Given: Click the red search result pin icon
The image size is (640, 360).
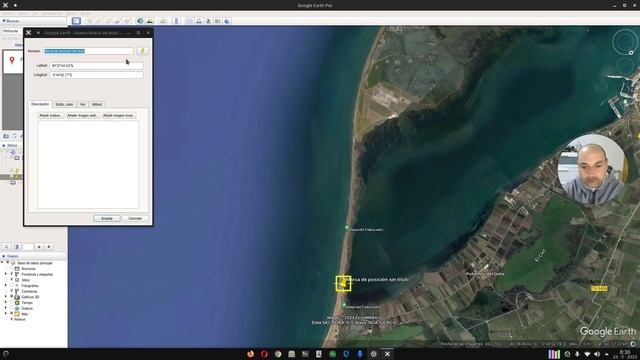Looking at the screenshot, I should [x=12, y=60].
